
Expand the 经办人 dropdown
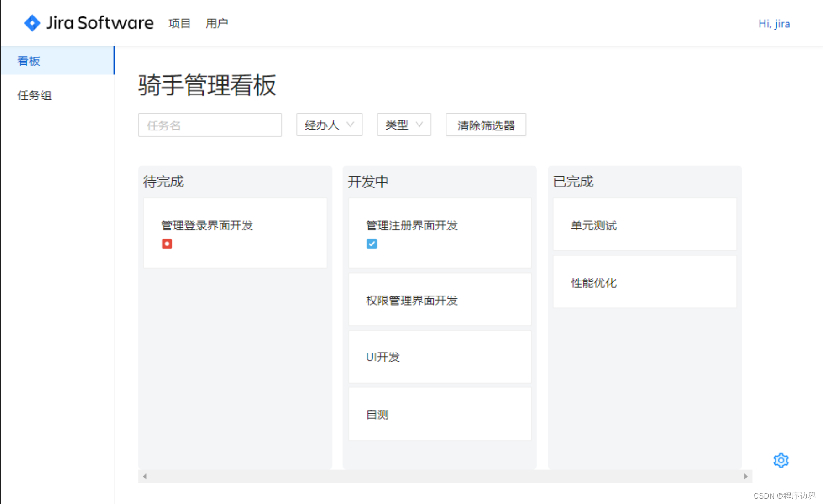pyautogui.click(x=329, y=125)
